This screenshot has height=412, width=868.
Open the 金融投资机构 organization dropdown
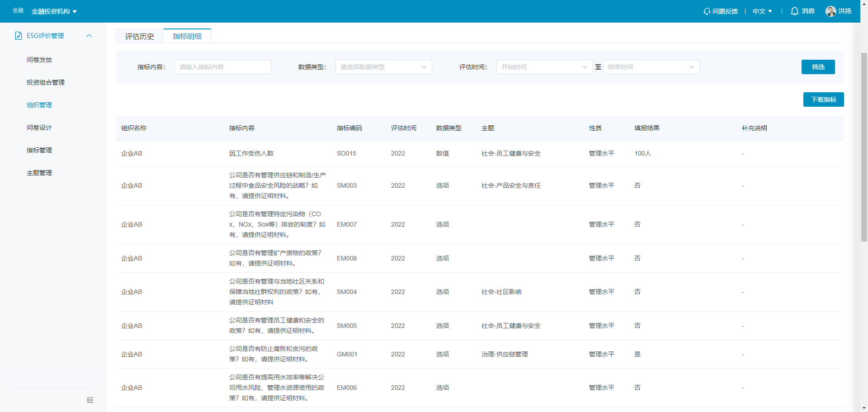click(54, 11)
